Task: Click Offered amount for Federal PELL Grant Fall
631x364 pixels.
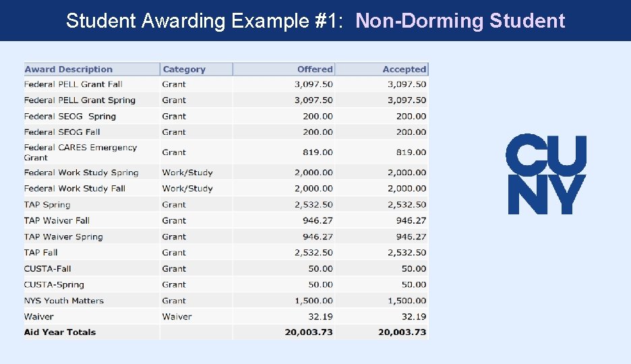Action: click(x=314, y=84)
